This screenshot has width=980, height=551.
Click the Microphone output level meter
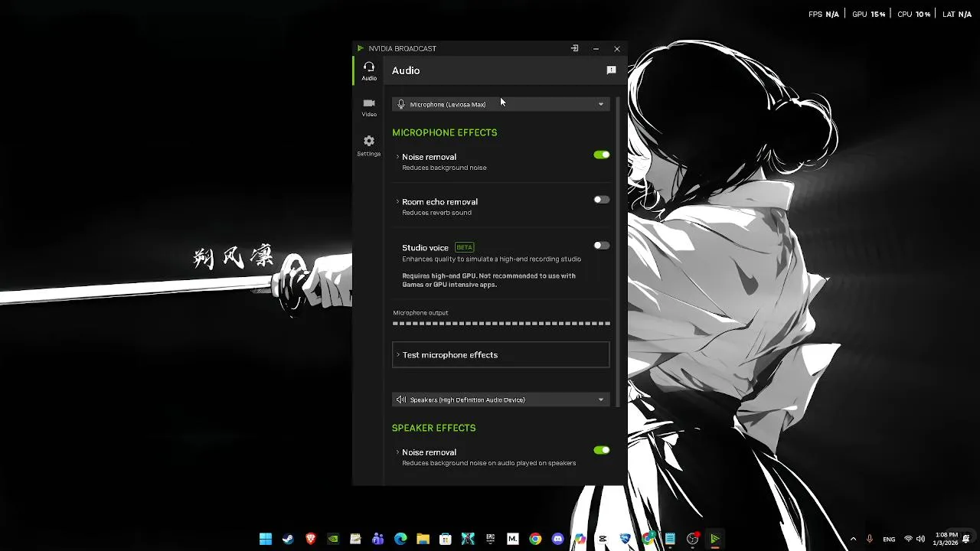click(x=501, y=324)
